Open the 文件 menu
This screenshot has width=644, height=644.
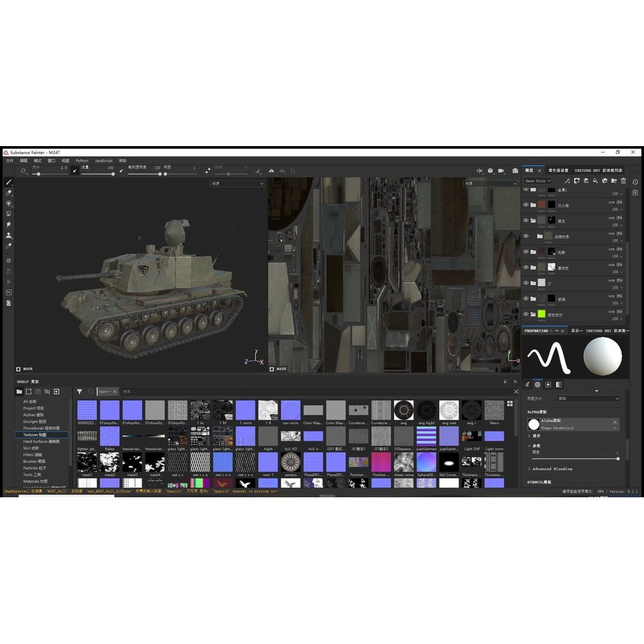point(10,160)
